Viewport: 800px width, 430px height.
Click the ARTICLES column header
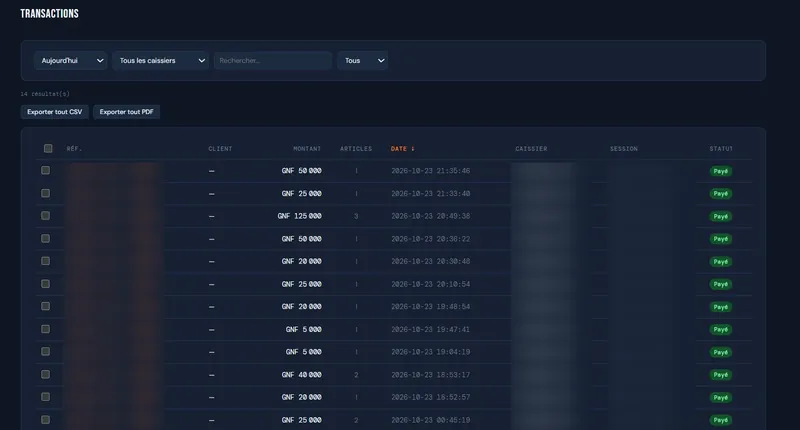[x=356, y=149]
